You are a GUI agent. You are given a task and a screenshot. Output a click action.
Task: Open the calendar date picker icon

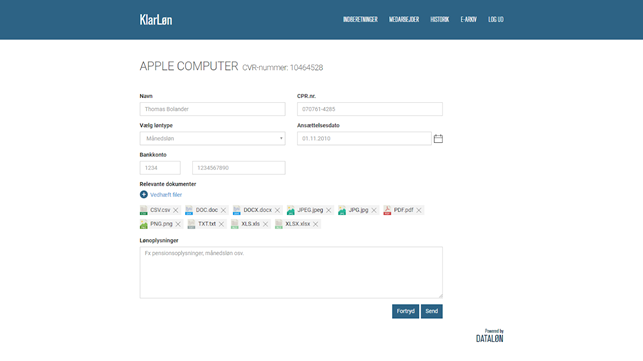coord(438,139)
